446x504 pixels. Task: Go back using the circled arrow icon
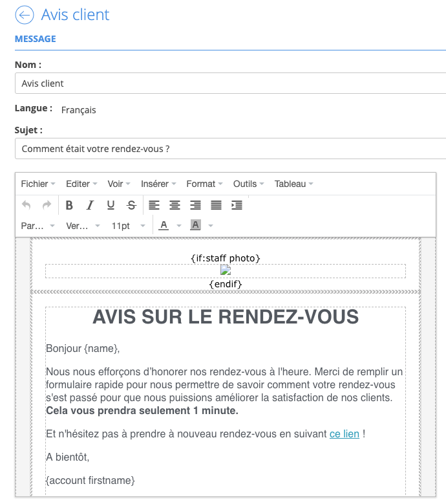coord(25,15)
